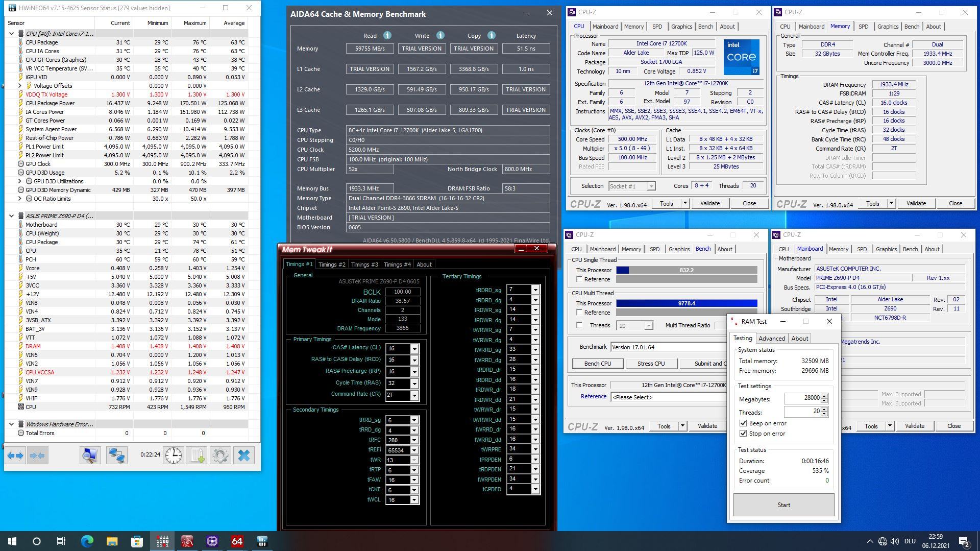This screenshot has height=551, width=980.
Task: Collapse CPU [#0] Intel Core i7 sensor group
Action: point(12,34)
